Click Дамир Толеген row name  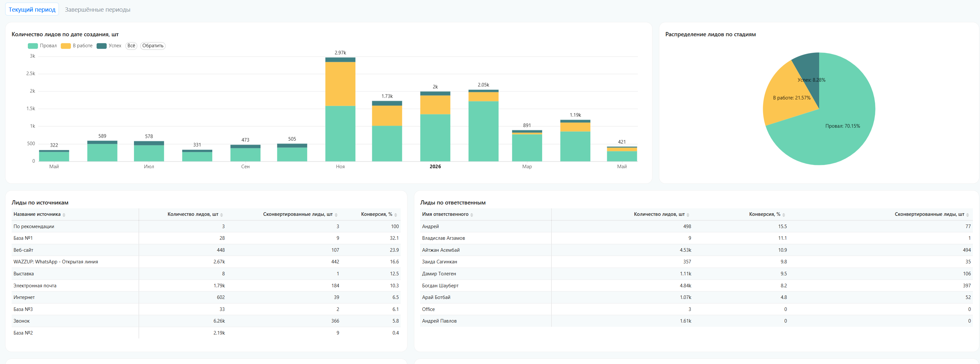pos(439,273)
